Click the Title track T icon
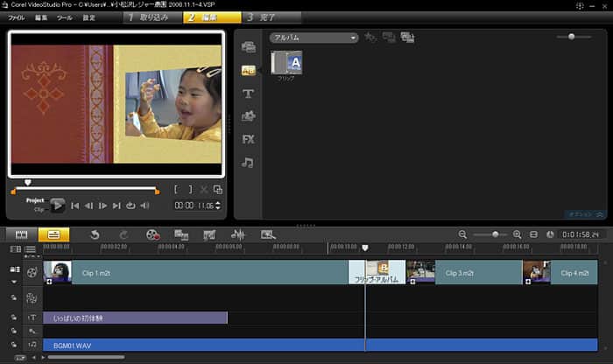The image size is (613, 364). click(x=32, y=318)
